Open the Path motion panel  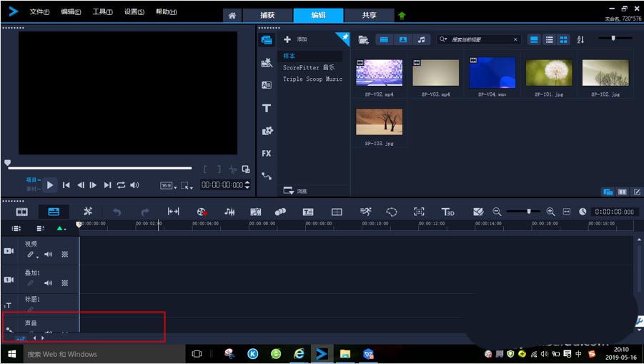(267, 176)
